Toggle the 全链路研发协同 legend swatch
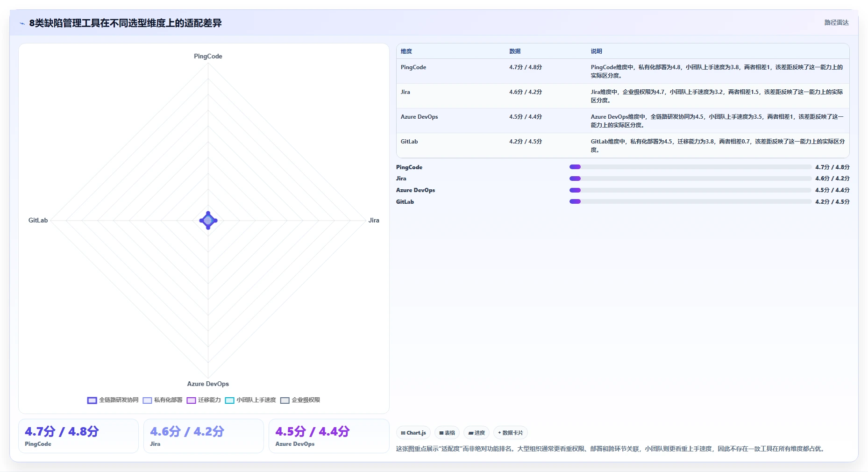 coord(92,400)
